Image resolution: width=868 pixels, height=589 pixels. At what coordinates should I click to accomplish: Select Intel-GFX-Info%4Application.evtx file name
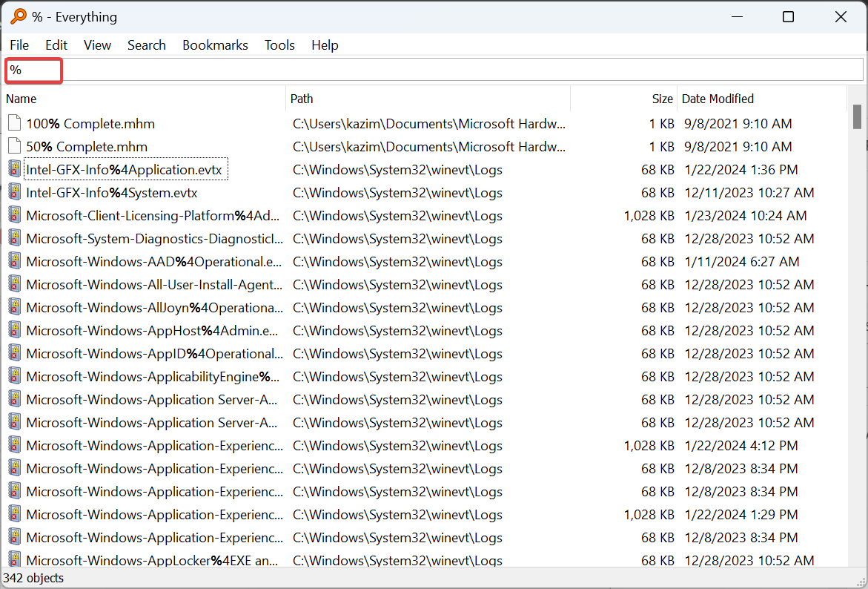[x=124, y=170]
